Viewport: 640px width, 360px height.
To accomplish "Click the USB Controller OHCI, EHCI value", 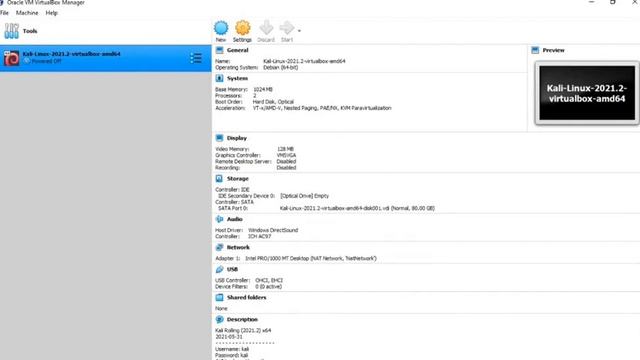I will click(x=269, y=280).
